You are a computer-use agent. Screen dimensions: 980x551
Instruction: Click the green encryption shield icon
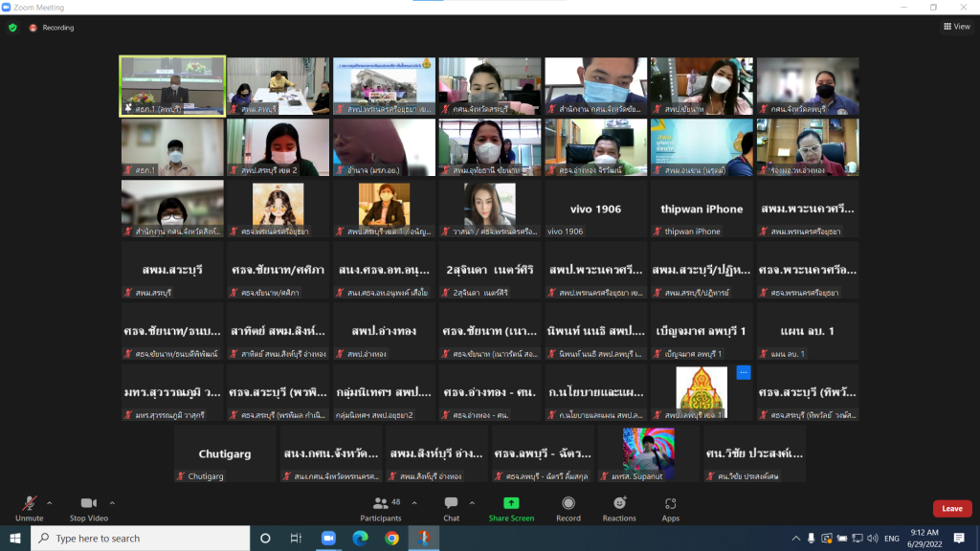12,28
